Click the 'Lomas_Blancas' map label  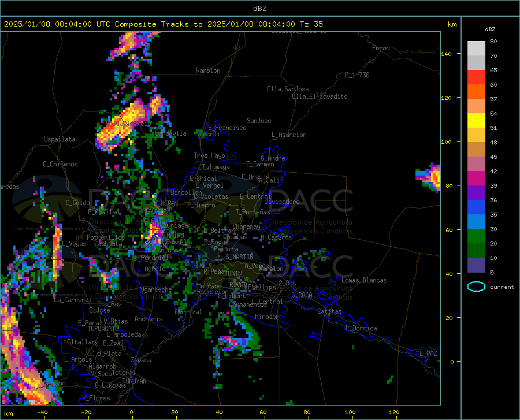pyautogui.click(x=364, y=280)
